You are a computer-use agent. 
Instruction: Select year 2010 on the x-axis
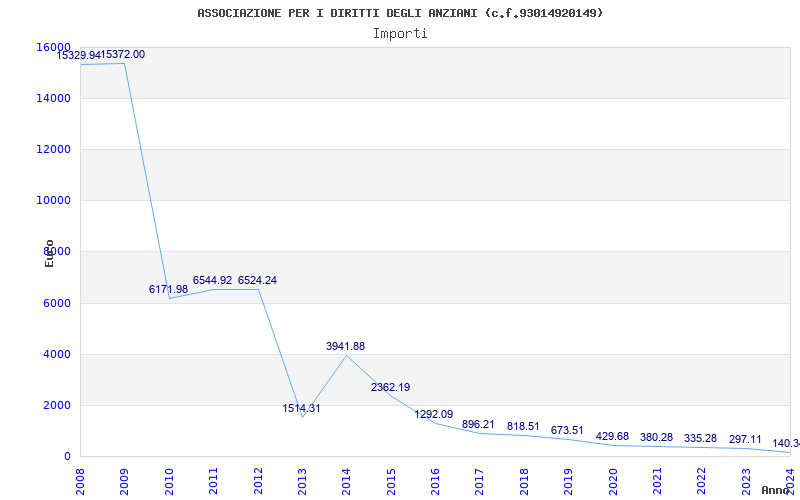click(x=169, y=481)
